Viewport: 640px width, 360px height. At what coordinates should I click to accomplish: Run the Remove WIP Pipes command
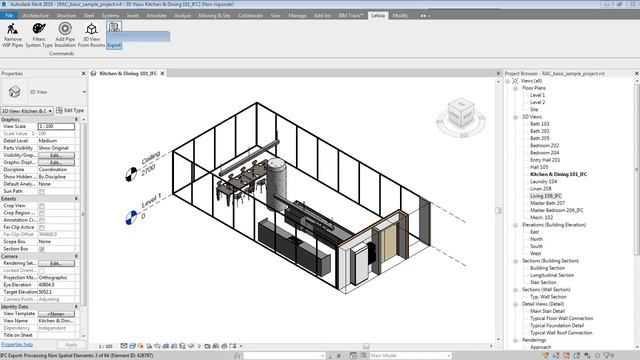pos(13,35)
